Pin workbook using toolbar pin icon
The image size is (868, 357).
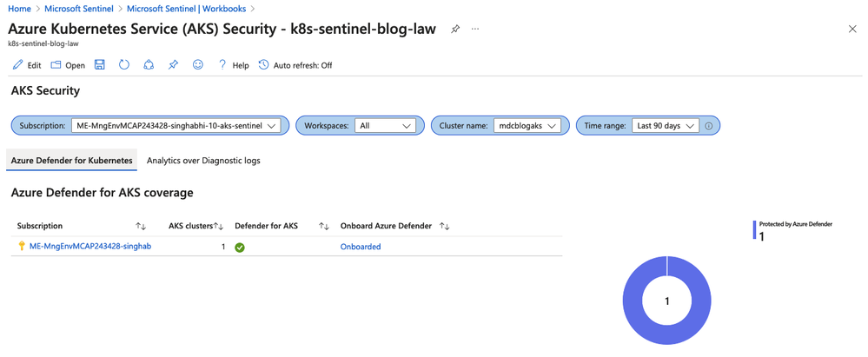pos(173,65)
